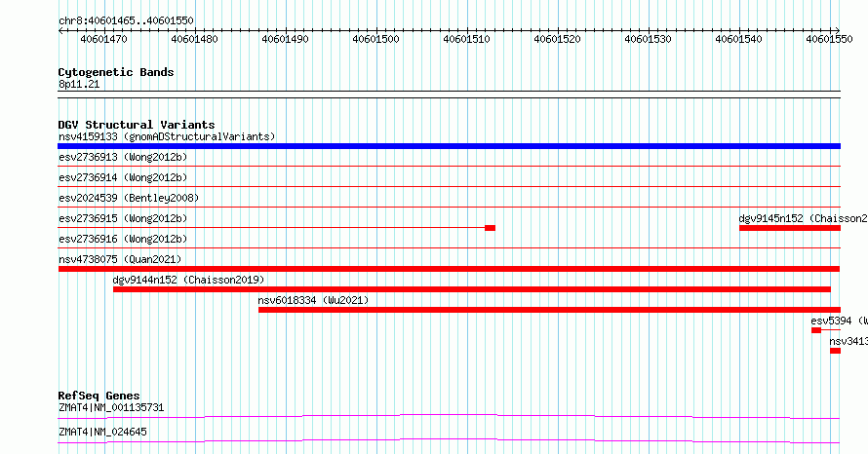The image size is (868, 454).
Task: Select the magenta ZMAT4 NM_001135731 transcript line
Action: tap(449, 416)
